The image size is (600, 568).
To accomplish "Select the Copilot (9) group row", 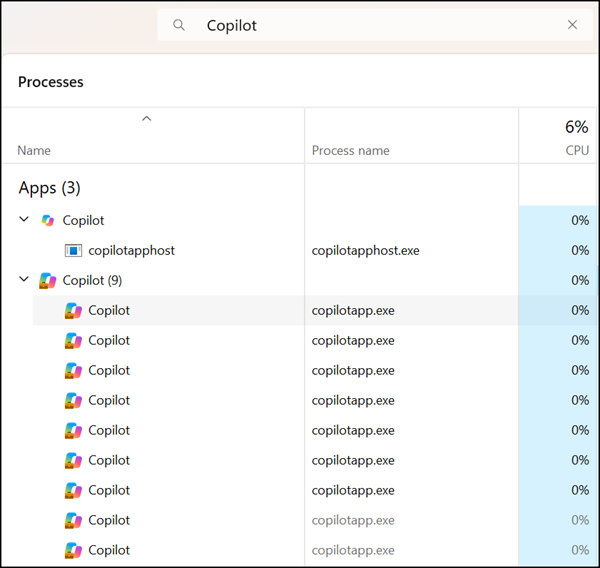I will click(300, 281).
